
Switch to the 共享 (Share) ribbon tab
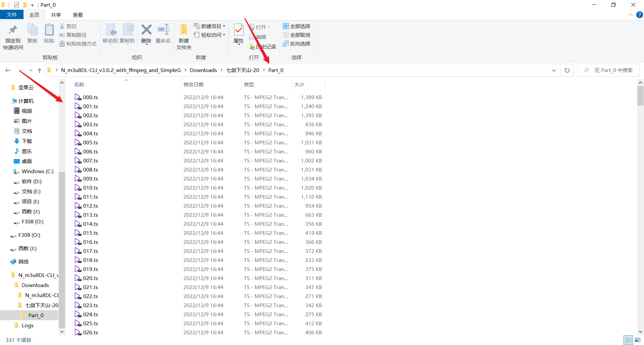pos(56,15)
